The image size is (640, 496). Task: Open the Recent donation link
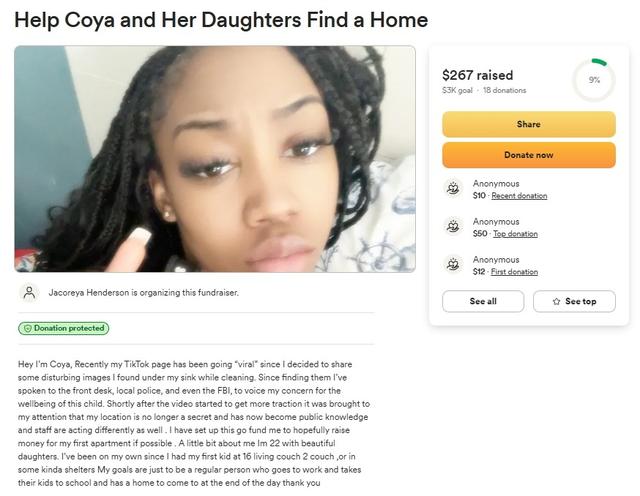pos(519,196)
